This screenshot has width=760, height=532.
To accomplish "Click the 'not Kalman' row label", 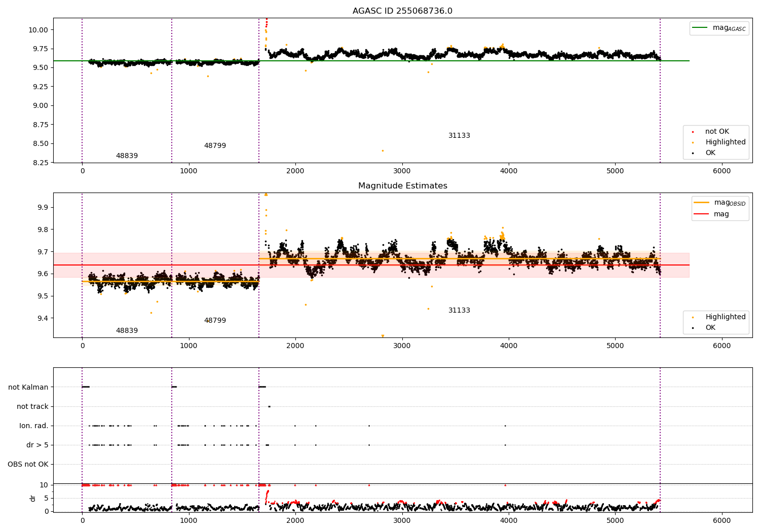I will (28, 387).
